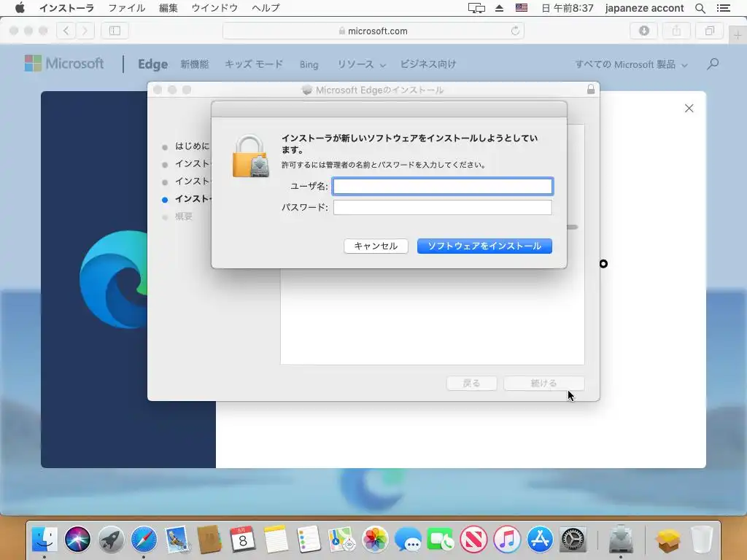This screenshot has height=560, width=747.
Task: Open Launchpad from the Dock
Action: click(x=111, y=540)
